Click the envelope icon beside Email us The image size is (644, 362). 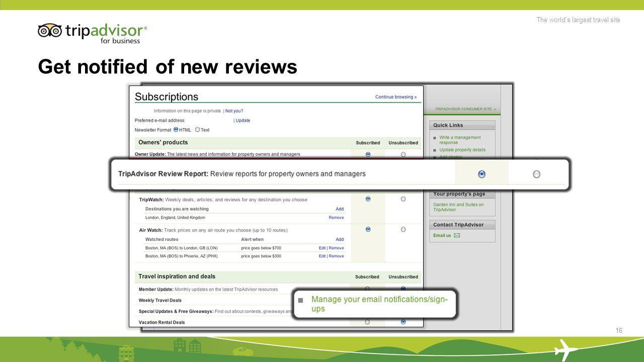pyautogui.click(x=457, y=235)
